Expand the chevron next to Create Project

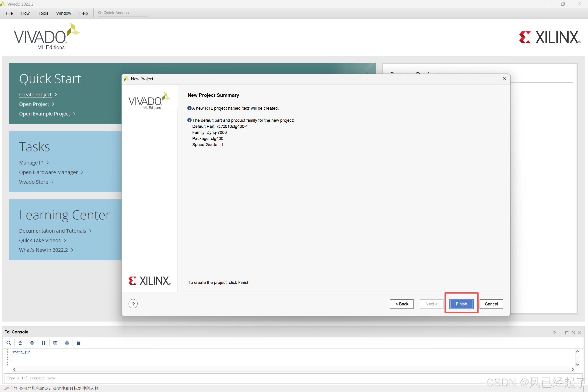tap(56, 94)
